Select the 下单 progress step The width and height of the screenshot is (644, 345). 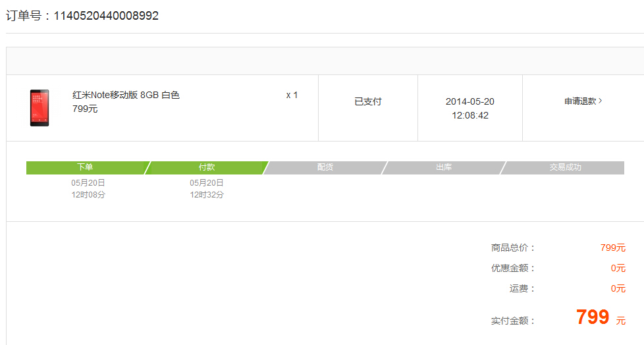click(x=85, y=167)
